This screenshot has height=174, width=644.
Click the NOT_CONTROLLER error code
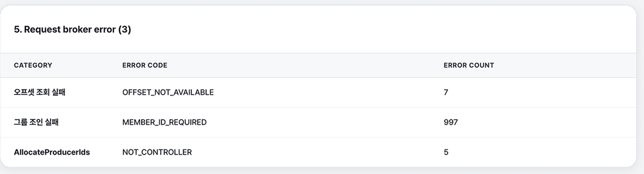(157, 152)
